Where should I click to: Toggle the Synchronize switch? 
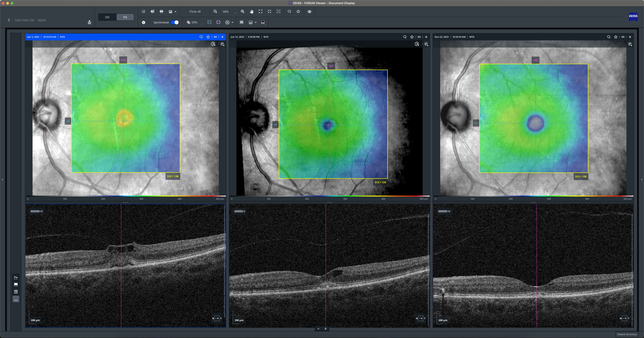point(175,22)
